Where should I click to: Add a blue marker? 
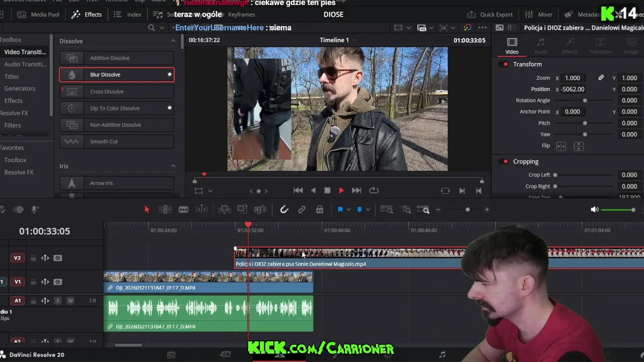click(359, 210)
